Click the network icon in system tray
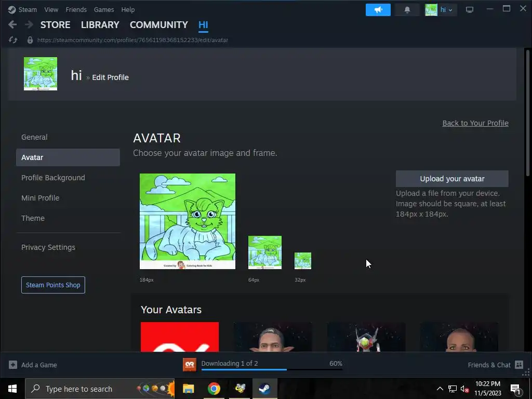Screen dimensions: 532x399 (x=453, y=389)
